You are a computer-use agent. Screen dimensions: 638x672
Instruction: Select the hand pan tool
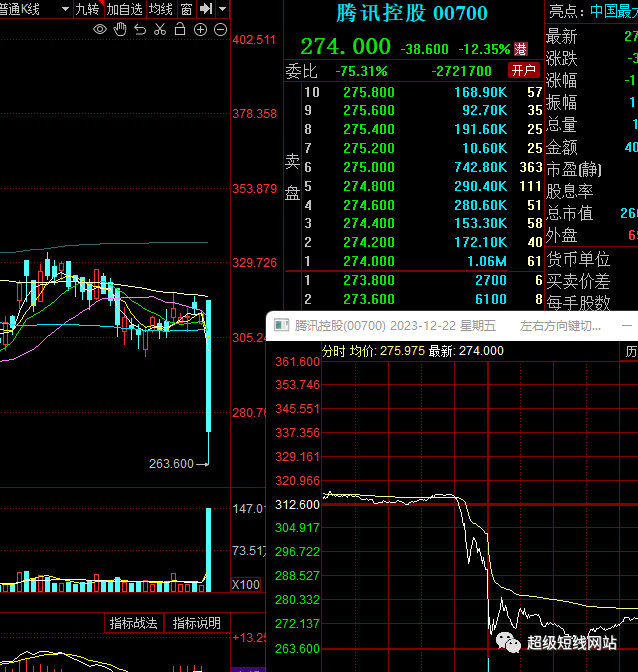(x=120, y=30)
